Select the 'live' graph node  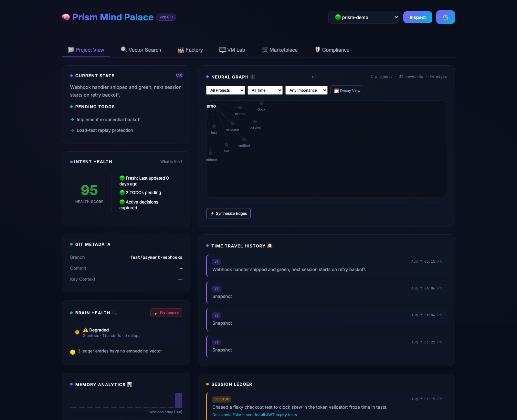pos(227,145)
